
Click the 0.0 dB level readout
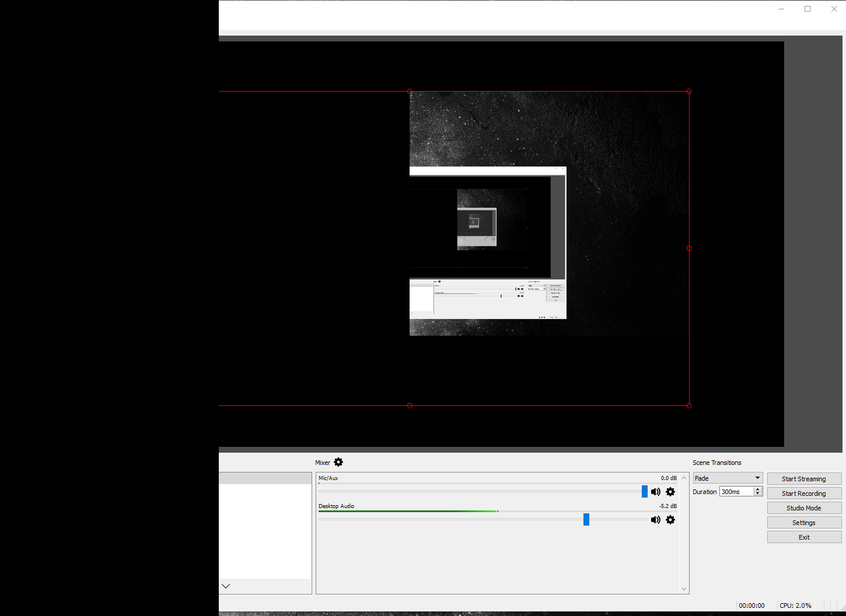point(669,478)
